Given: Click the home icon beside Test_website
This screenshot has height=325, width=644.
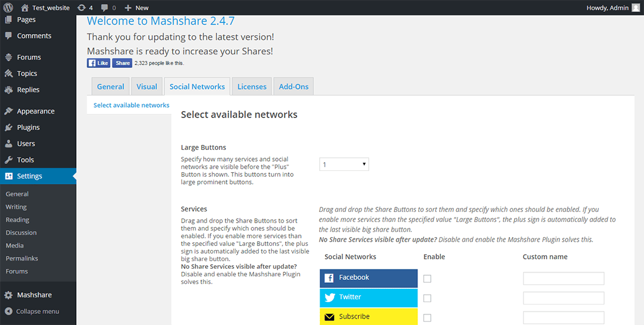Looking at the screenshot, I should [x=25, y=8].
